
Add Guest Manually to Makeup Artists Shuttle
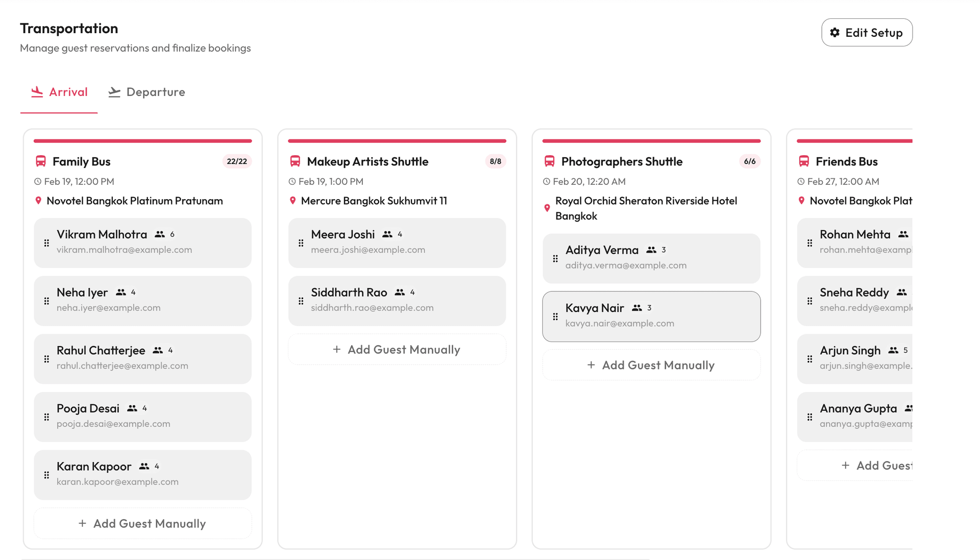[397, 350]
